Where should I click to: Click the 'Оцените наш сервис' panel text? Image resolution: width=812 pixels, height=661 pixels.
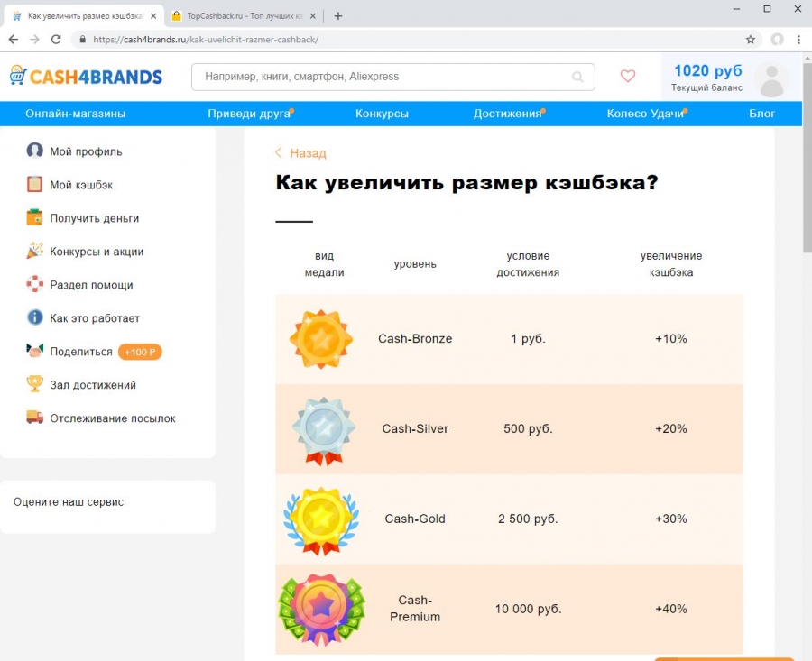coord(69,502)
